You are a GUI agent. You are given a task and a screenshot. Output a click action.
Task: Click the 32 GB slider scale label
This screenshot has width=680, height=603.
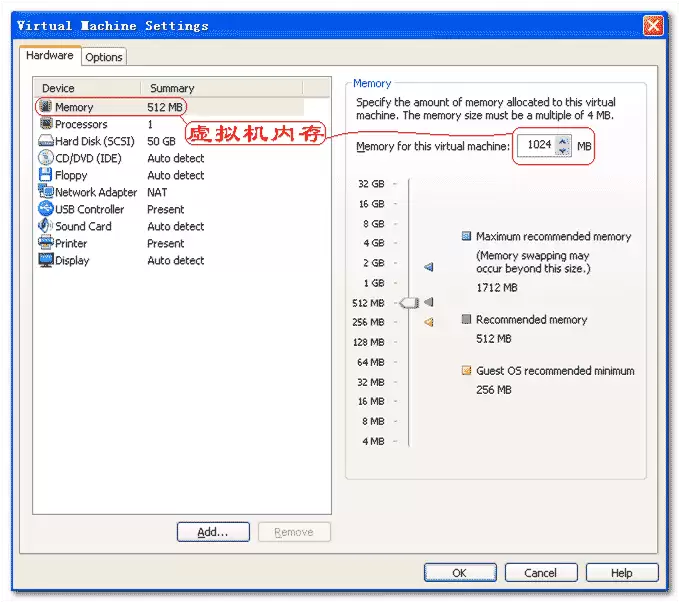tap(371, 184)
